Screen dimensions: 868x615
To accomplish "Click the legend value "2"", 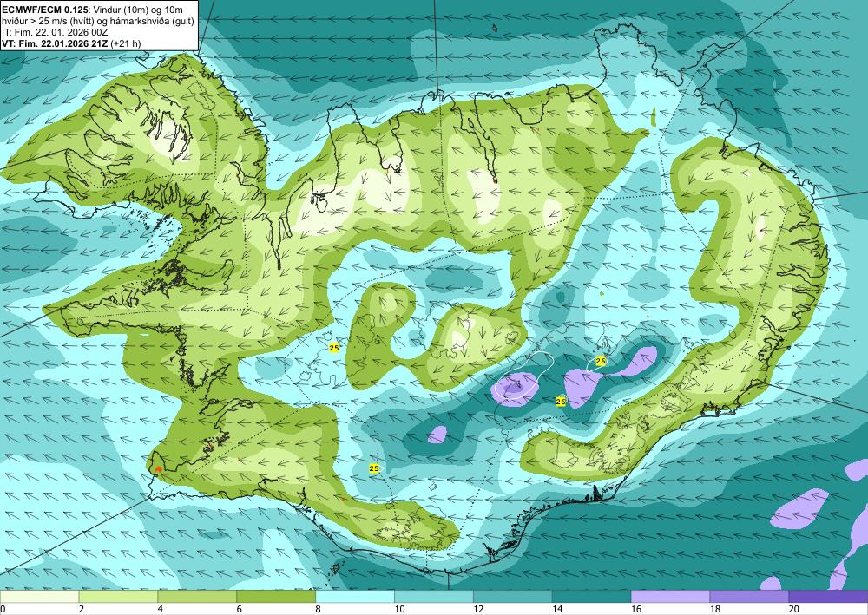I will coord(82,610).
